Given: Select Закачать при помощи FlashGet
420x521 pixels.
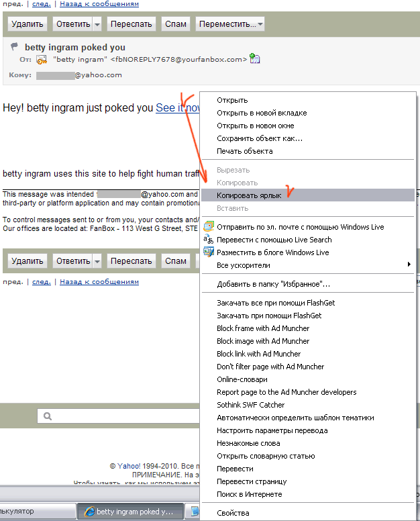Looking at the screenshot, I should [308, 316].
